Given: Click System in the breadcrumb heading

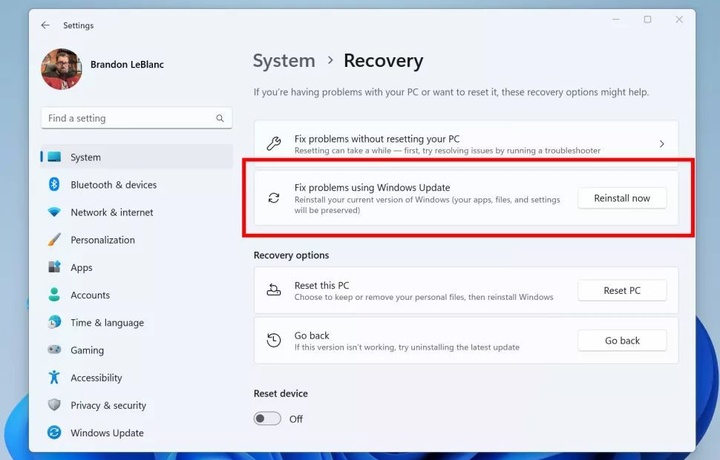Looking at the screenshot, I should point(284,61).
